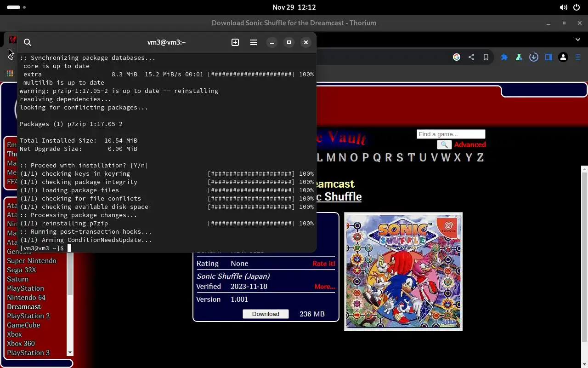Screen dimensions: 588x368
Task: Expand the tab search chevron
Action: coord(578,40)
